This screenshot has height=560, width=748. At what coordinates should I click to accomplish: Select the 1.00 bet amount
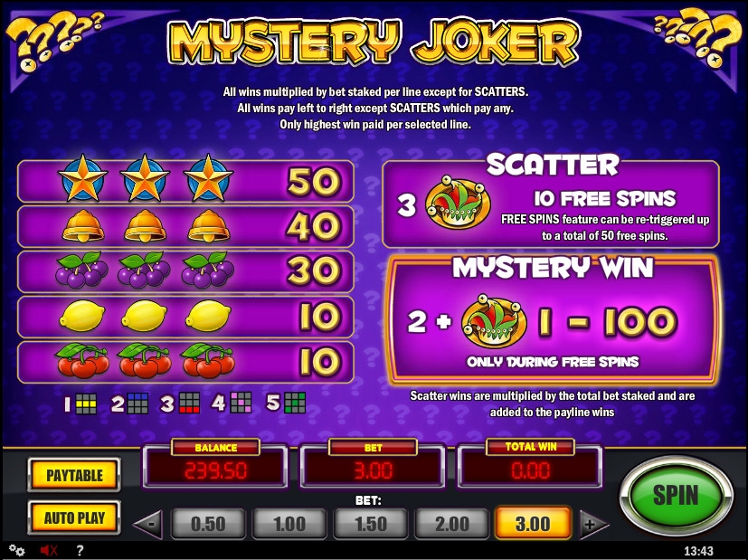click(x=289, y=524)
